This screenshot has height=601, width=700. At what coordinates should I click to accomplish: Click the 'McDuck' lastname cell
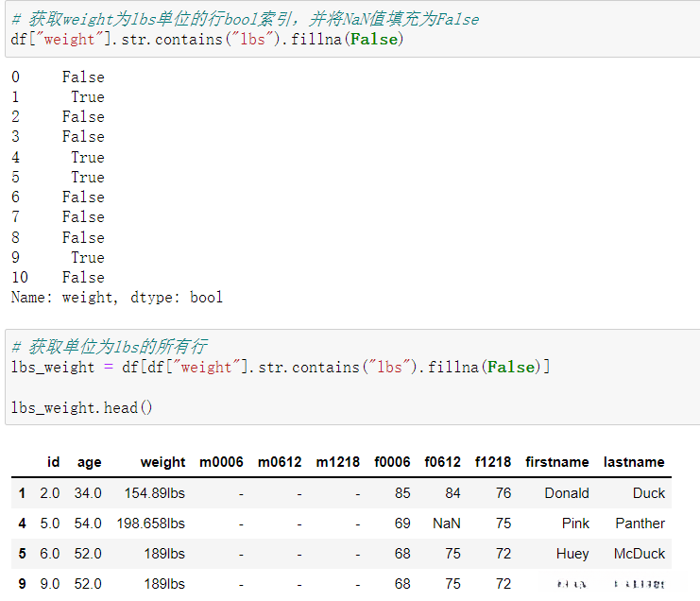[639, 554]
